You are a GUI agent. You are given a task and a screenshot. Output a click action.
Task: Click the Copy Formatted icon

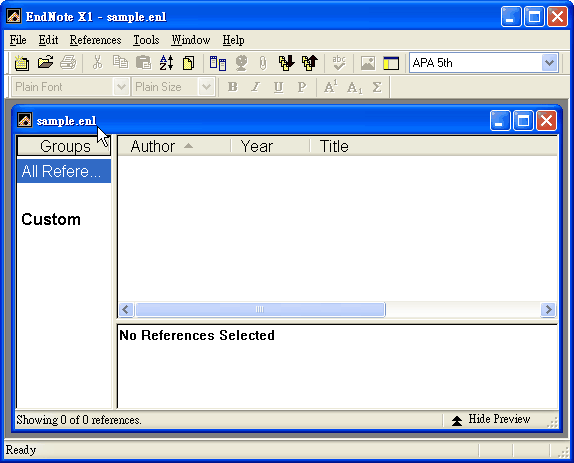pos(189,63)
